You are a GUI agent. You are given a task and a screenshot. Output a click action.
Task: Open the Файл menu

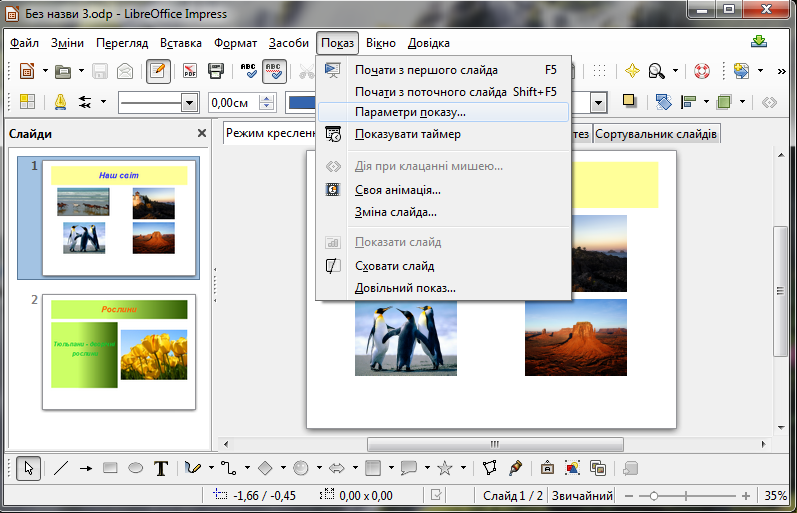(x=24, y=43)
